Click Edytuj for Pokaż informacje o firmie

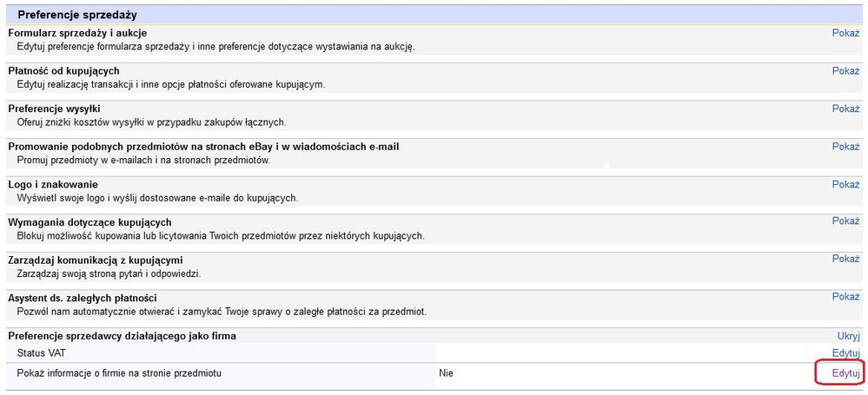tap(845, 373)
